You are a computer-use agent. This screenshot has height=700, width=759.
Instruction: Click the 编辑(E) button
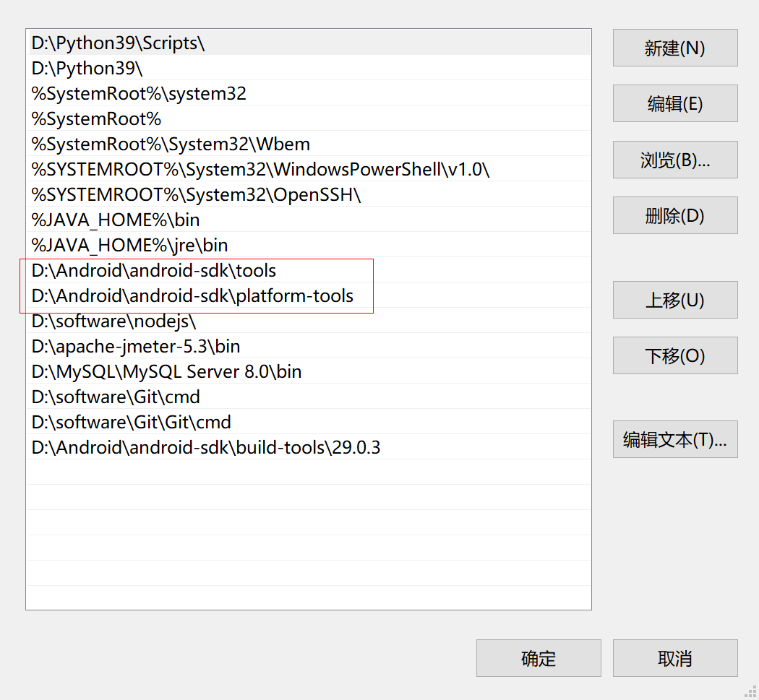point(675,103)
